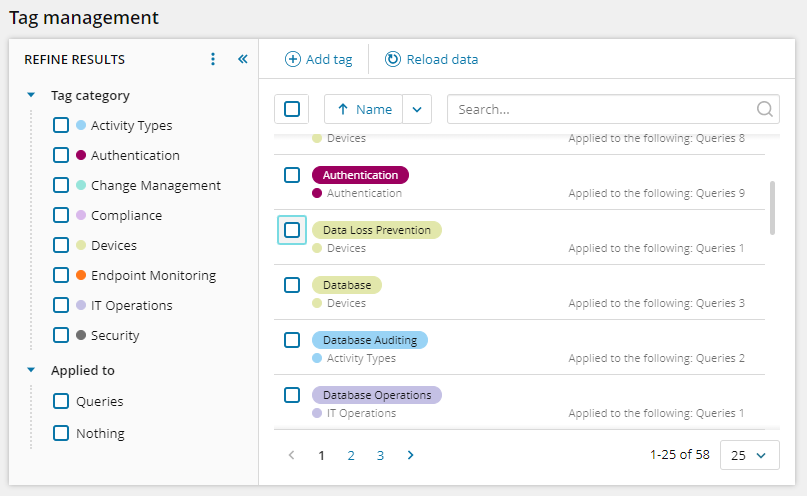Click the Applied to heading
The height and width of the screenshot is (496, 807).
(83, 370)
